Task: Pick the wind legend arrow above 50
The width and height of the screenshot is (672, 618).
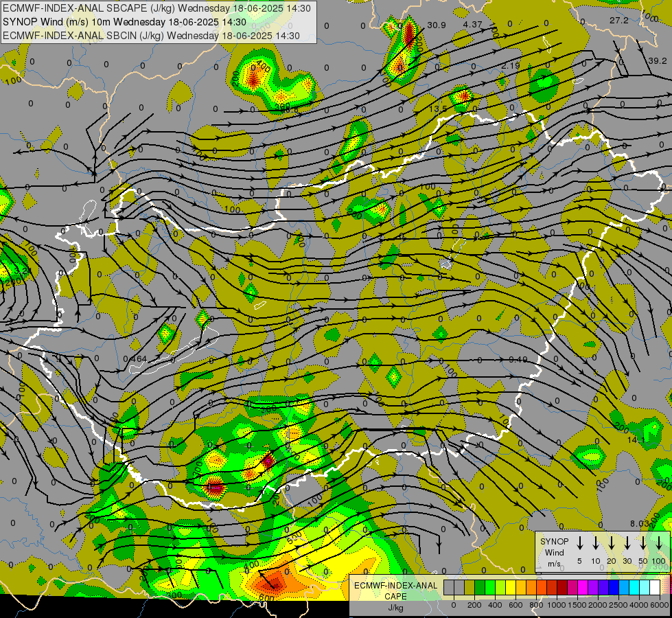Action: (x=643, y=543)
